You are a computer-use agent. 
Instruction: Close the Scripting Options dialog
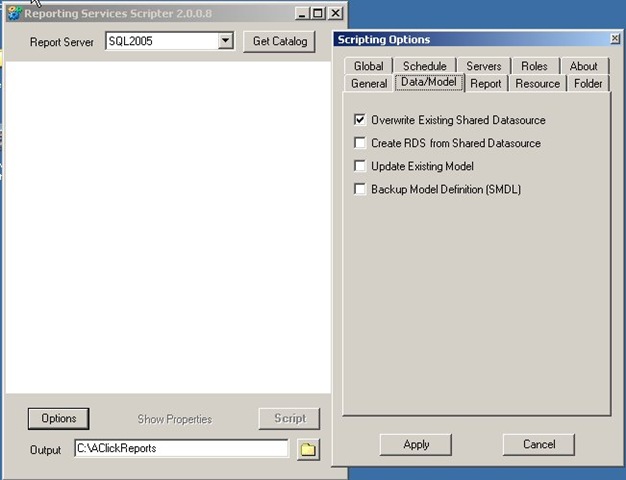tap(615, 39)
